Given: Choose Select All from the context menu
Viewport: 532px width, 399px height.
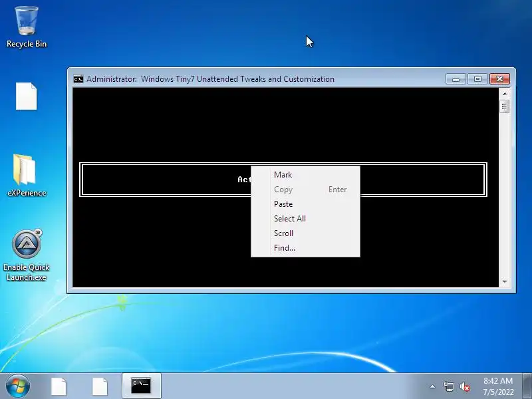Looking at the screenshot, I should click(305, 219).
